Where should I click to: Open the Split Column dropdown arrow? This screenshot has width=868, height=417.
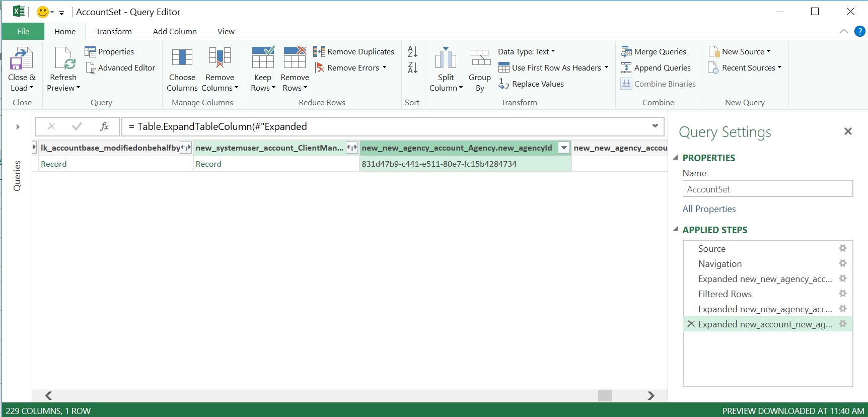click(x=461, y=88)
